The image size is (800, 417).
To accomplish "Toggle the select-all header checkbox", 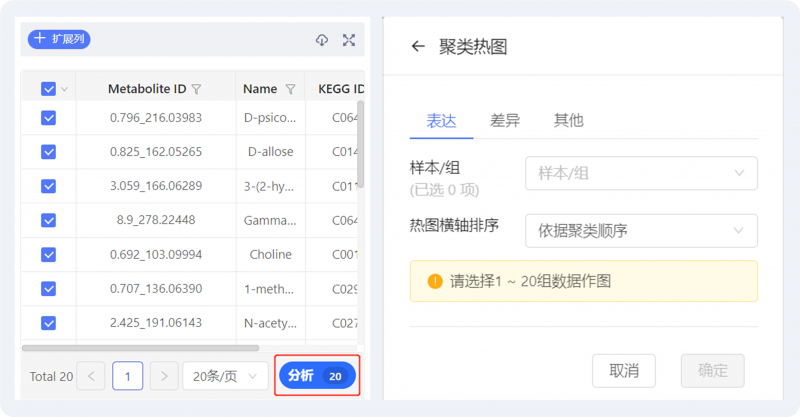I will coord(48,89).
